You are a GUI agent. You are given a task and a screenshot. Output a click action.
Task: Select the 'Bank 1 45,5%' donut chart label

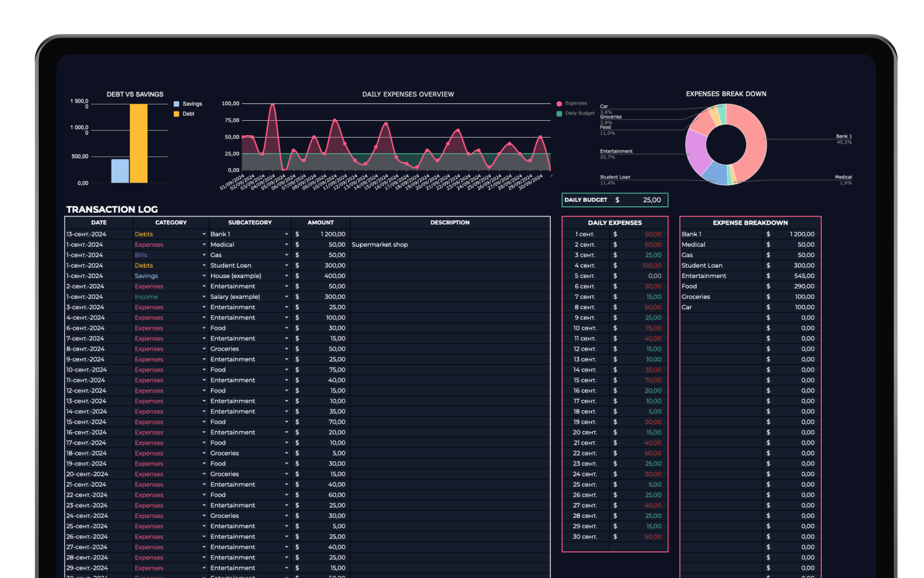[x=844, y=139]
